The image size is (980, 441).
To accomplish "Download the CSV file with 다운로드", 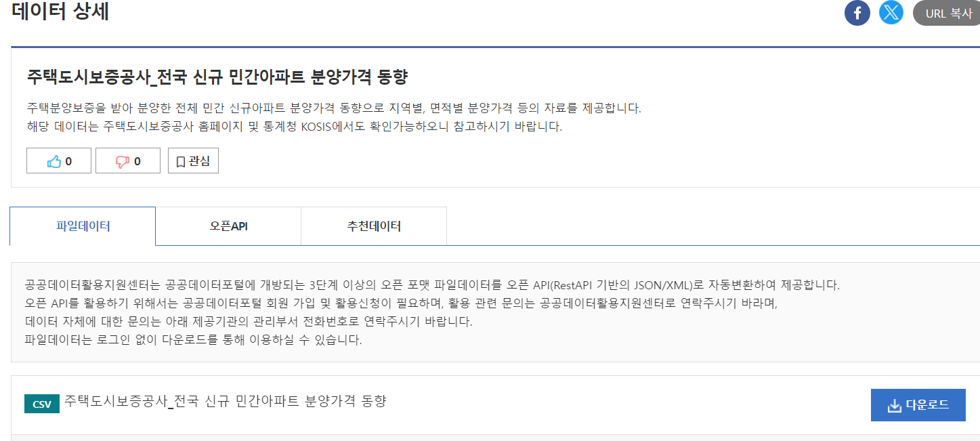I will (x=918, y=405).
